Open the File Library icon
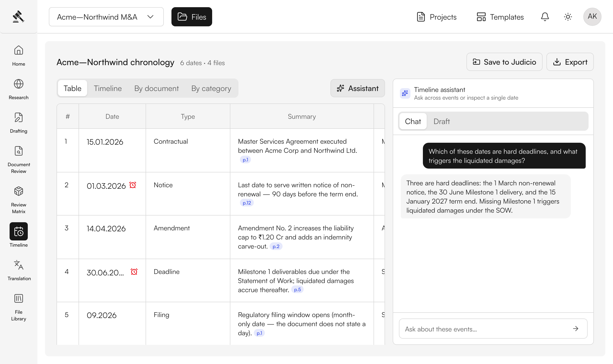613x364 pixels. (19, 299)
